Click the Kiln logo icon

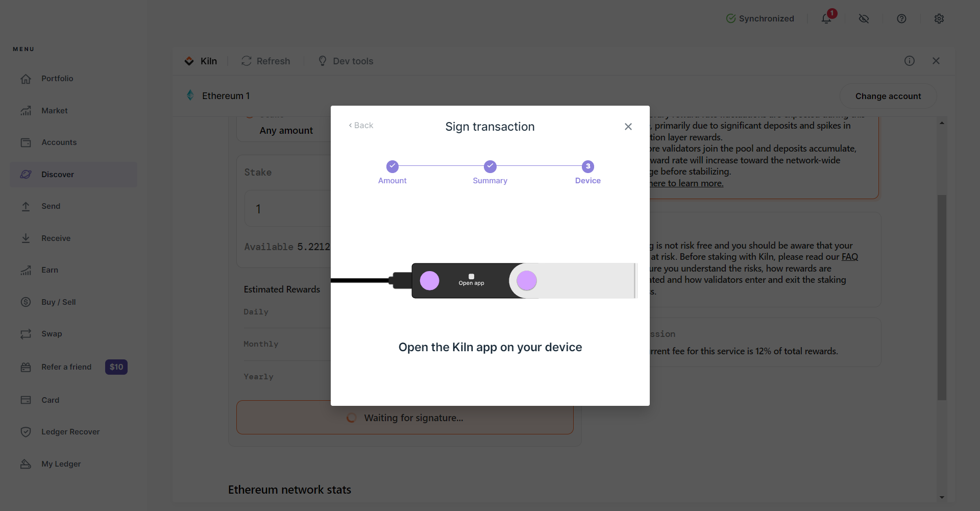(189, 61)
